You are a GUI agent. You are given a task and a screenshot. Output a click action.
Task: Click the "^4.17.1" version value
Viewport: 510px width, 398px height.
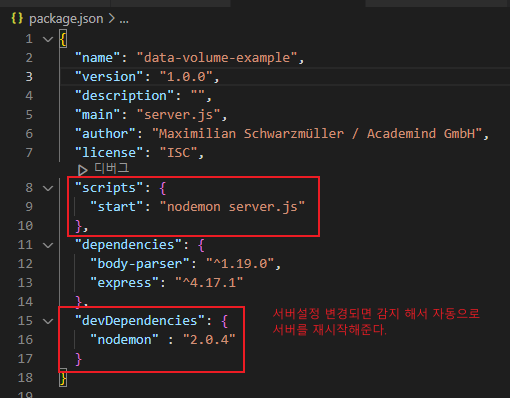coord(209,283)
